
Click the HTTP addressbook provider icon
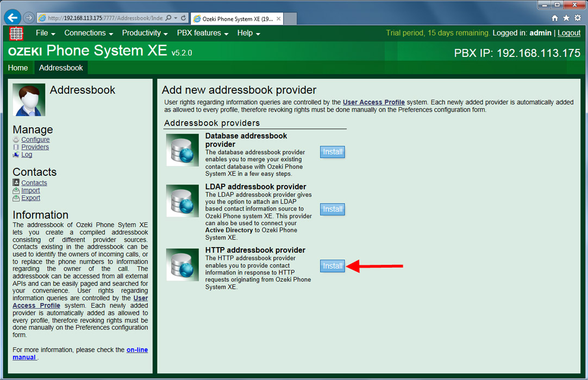click(182, 264)
